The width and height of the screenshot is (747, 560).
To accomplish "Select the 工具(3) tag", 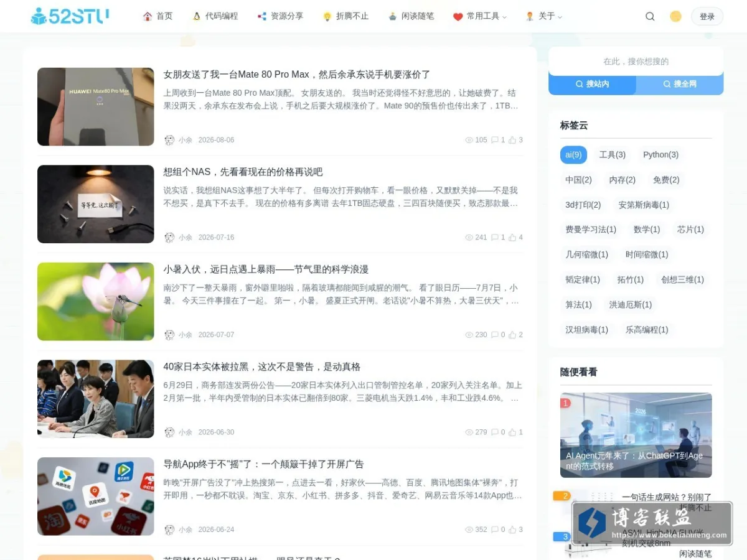I will [613, 155].
